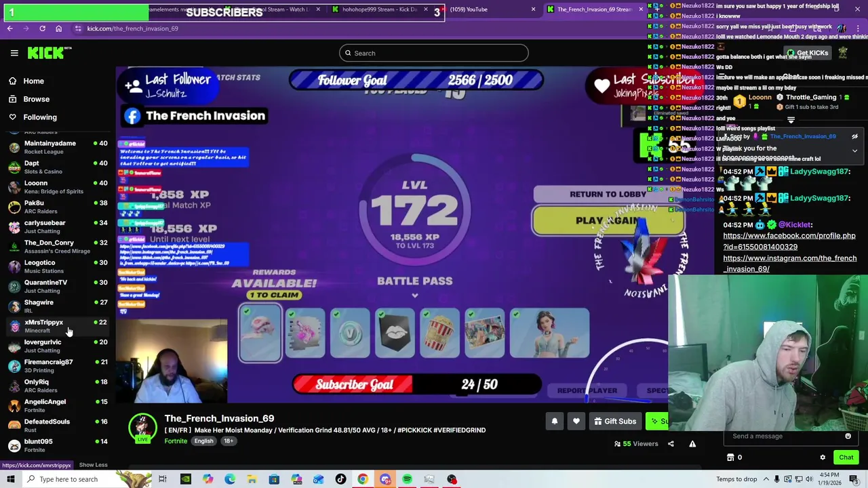This screenshot has width=868, height=488.
Task: Click the Kick logo
Action: 50,53
